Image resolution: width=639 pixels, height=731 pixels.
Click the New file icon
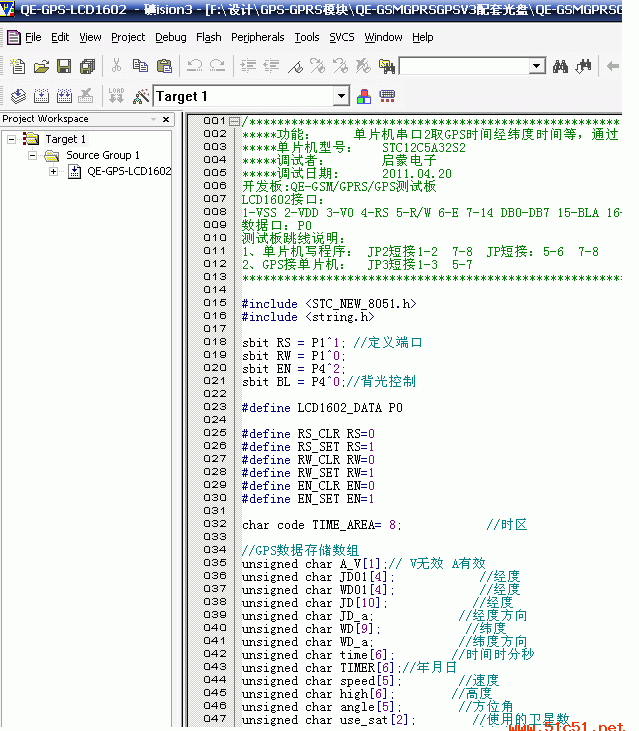pyautogui.click(x=18, y=67)
